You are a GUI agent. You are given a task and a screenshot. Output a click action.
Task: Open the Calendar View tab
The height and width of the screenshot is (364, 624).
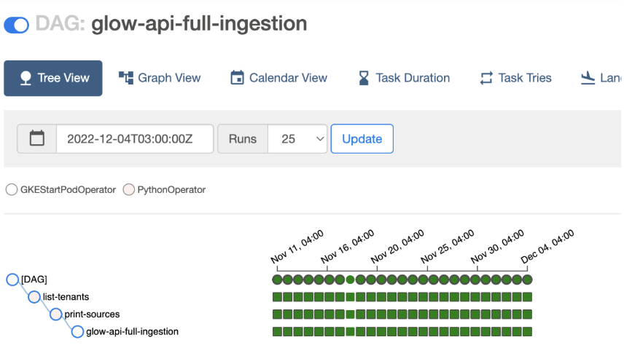tap(278, 78)
